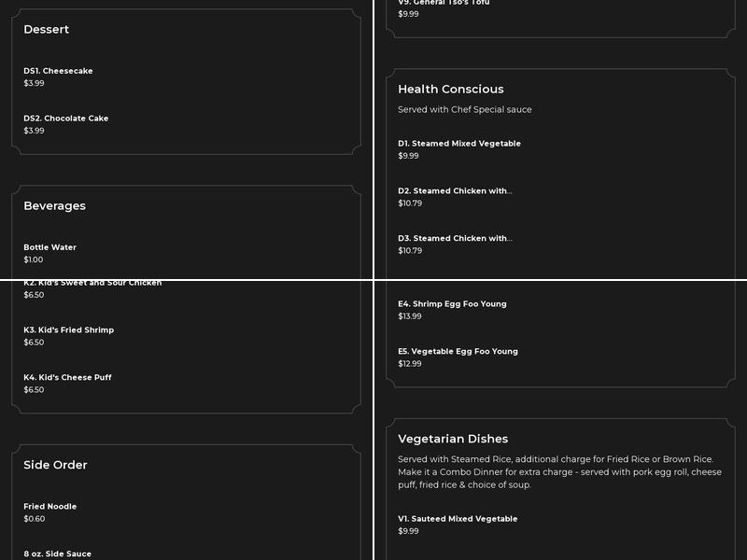
Task: Select the Fried Noodle side order
Action: [x=50, y=507]
